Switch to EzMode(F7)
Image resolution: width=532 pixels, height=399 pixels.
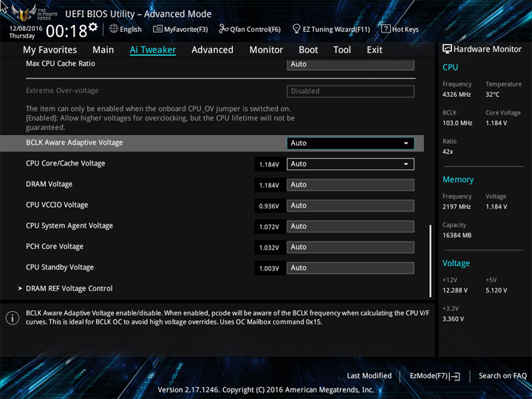pos(434,375)
